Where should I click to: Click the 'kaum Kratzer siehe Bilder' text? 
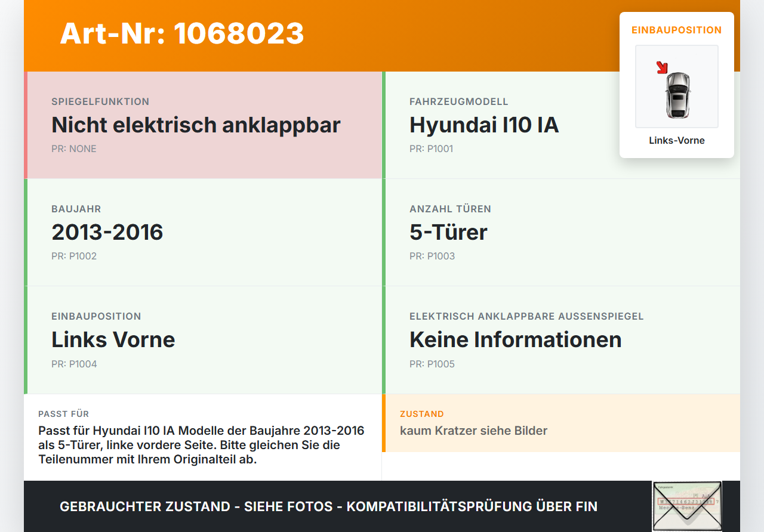[473, 431]
